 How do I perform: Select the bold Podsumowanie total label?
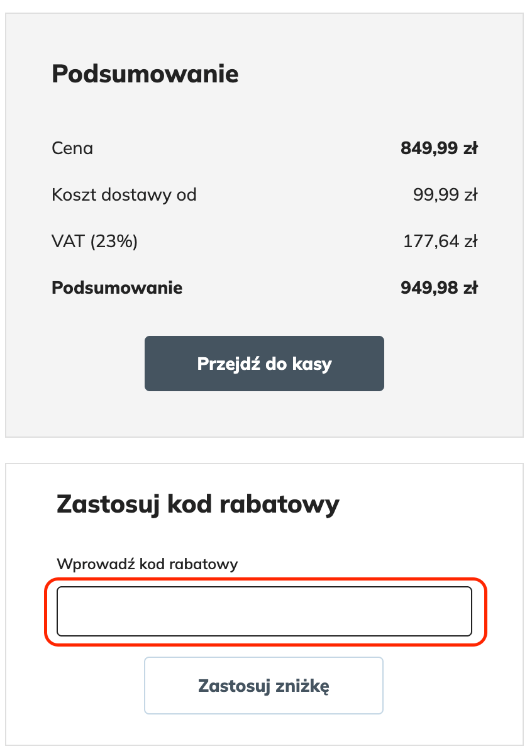(x=117, y=287)
